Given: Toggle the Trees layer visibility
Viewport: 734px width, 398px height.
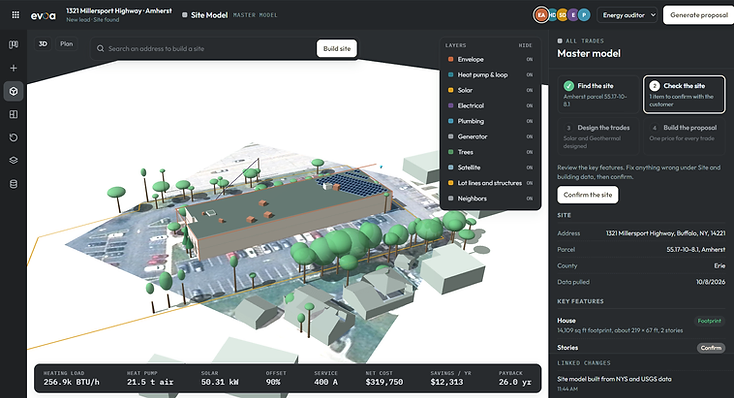Looking at the screenshot, I should coord(529,152).
